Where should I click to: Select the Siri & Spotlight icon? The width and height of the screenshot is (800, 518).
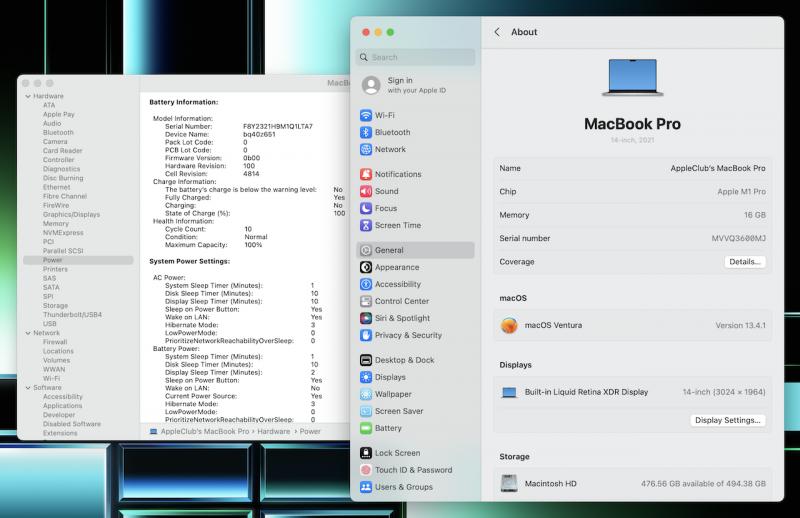[x=366, y=318]
